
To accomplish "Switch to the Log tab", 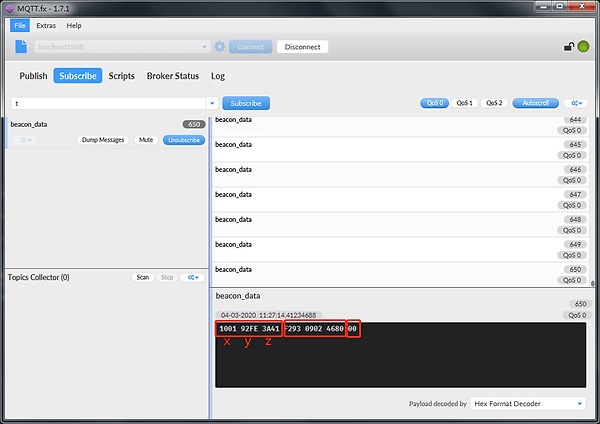I will [x=218, y=76].
